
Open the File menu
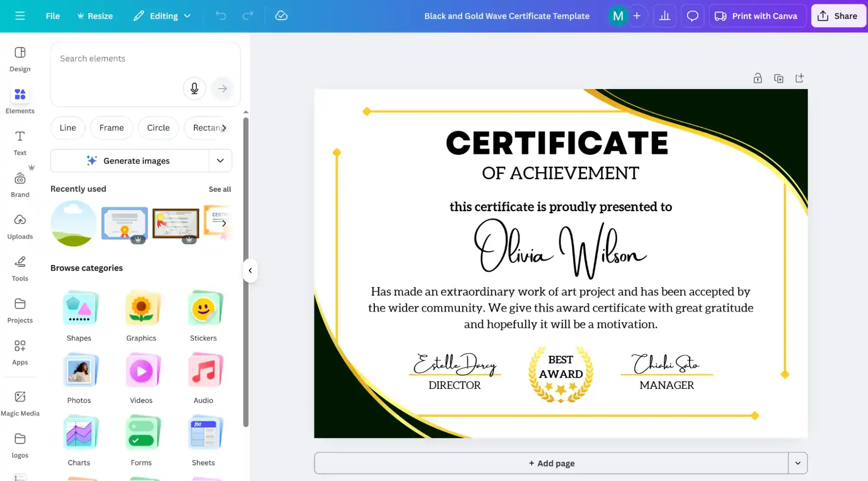click(x=53, y=16)
